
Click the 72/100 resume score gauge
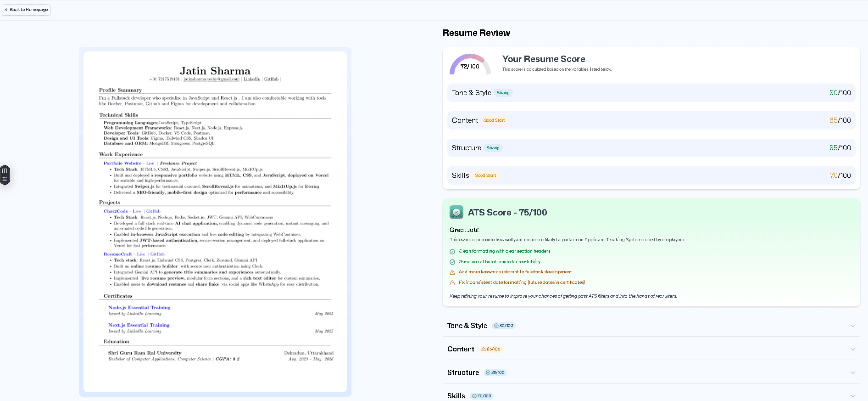point(470,65)
